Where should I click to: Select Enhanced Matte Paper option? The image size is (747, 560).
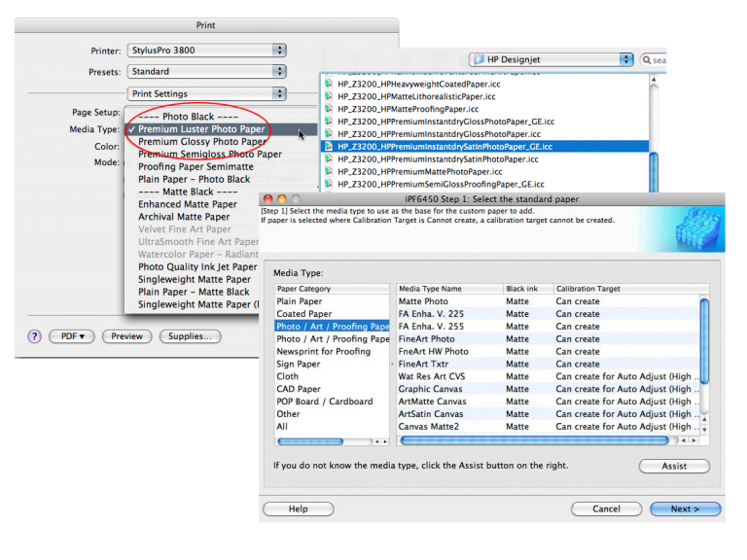tap(188, 204)
